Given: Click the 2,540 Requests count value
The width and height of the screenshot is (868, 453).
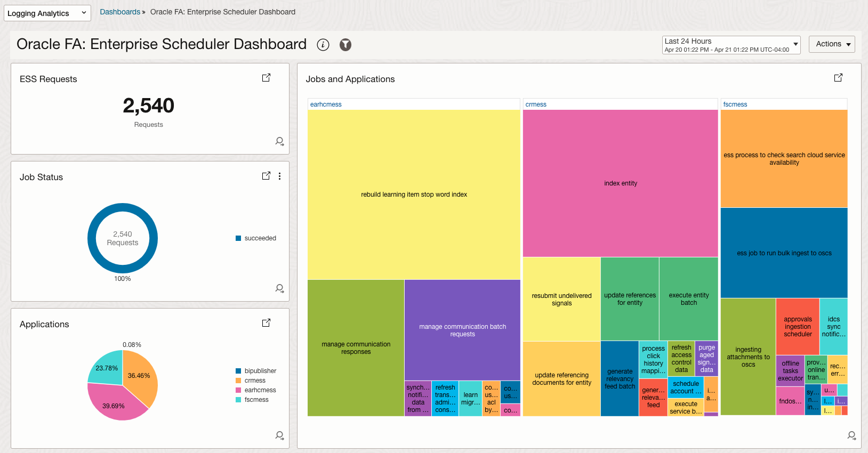Looking at the screenshot, I should [x=148, y=106].
